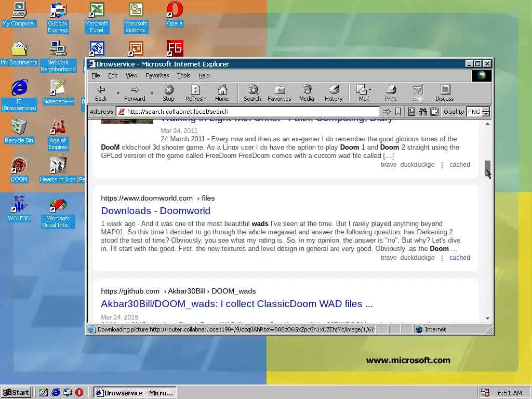Open the Help menu

204,75
